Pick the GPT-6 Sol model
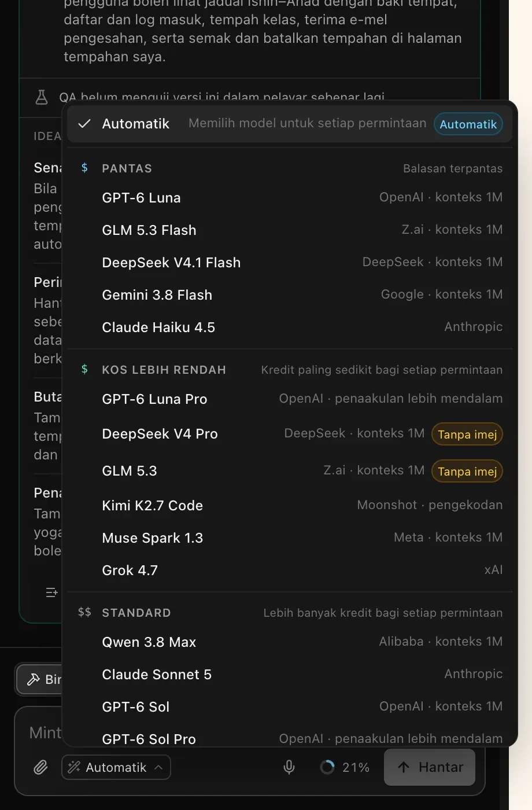This screenshot has height=810, width=532. point(290,707)
